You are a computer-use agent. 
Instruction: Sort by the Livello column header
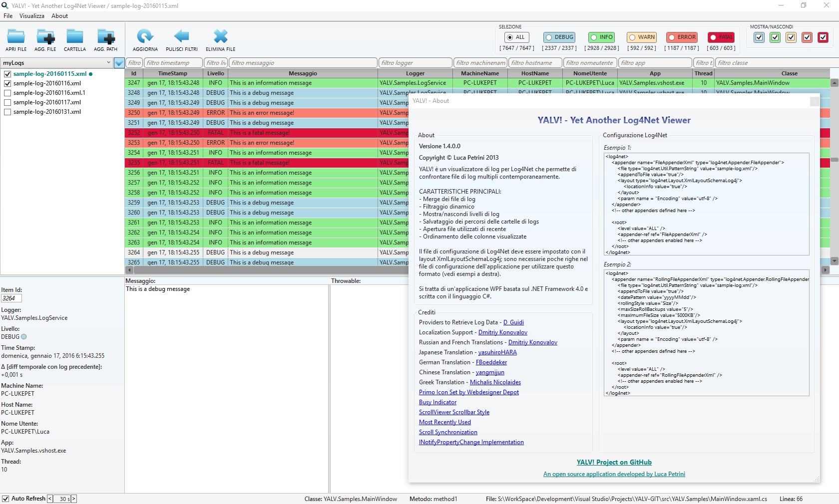(x=216, y=73)
